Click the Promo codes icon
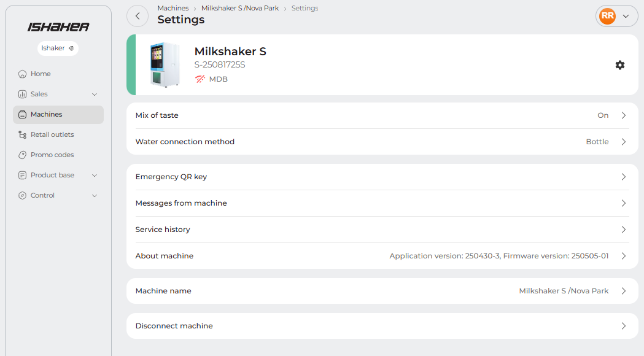Screen dimensions: 644x356 click(x=23, y=155)
